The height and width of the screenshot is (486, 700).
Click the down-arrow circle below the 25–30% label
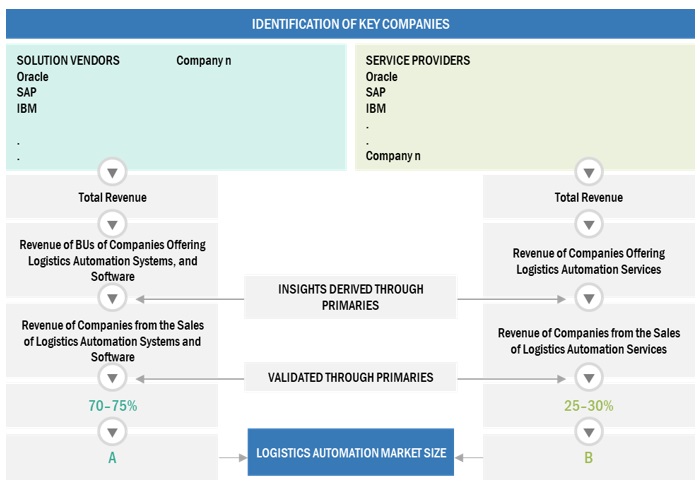click(589, 432)
